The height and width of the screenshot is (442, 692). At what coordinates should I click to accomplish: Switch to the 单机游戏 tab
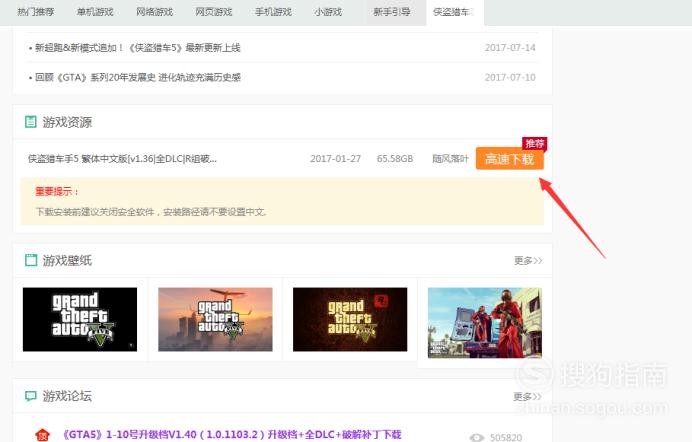click(95, 12)
